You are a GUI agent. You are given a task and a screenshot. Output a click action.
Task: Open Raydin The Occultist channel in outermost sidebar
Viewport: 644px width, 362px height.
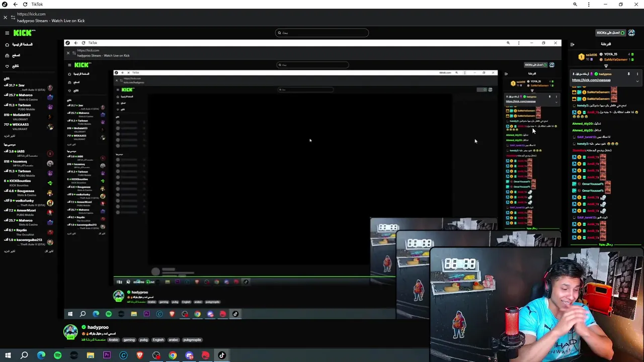click(28, 232)
